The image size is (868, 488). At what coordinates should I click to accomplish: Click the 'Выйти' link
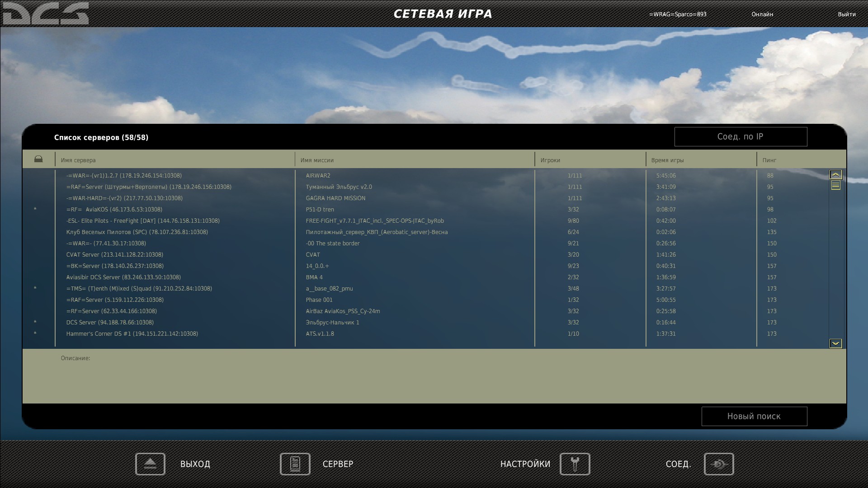[x=846, y=14]
